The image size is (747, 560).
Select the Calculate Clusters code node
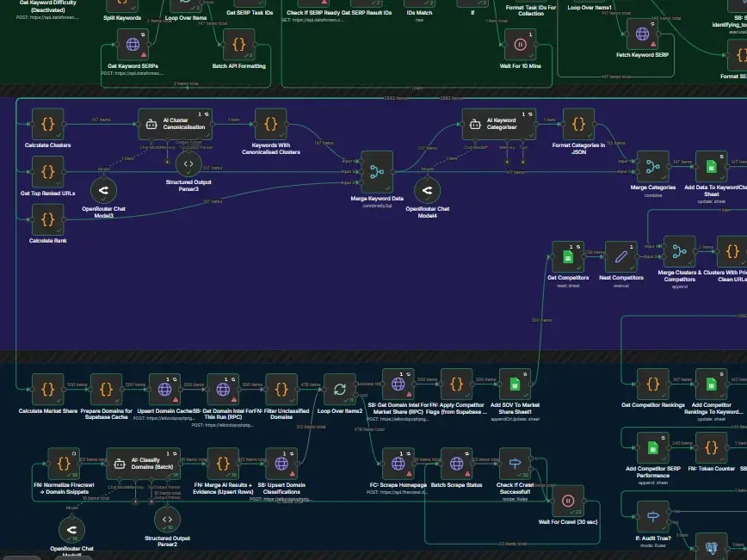(48, 124)
